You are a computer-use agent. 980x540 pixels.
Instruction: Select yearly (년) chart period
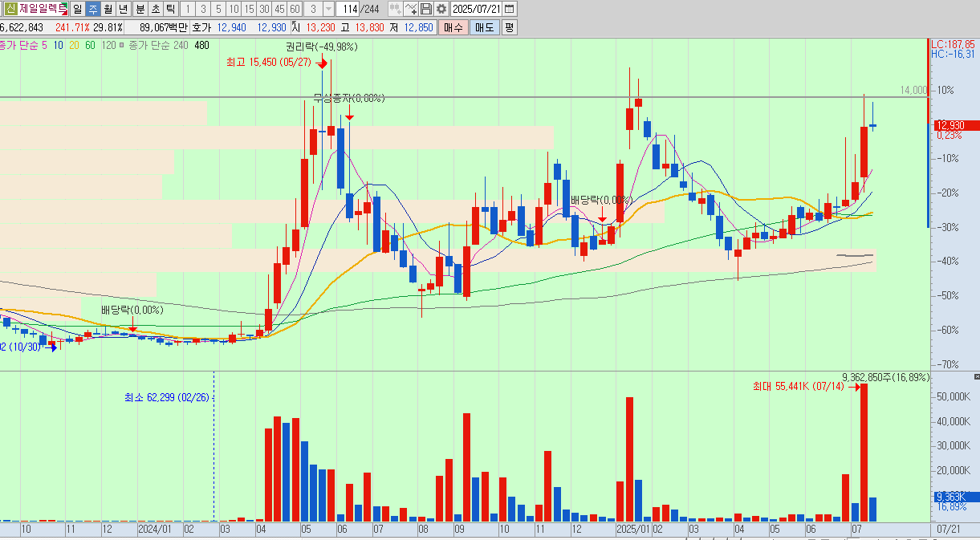click(x=123, y=9)
